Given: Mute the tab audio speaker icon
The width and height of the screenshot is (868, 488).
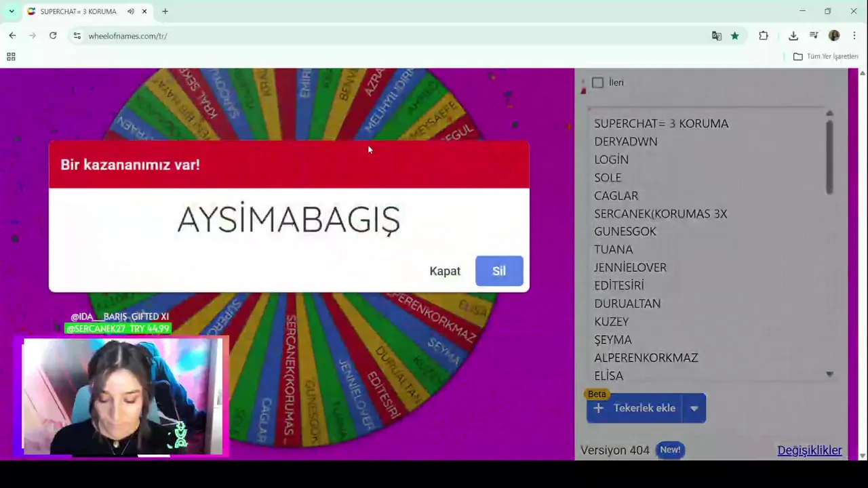Looking at the screenshot, I should [x=131, y=12].
